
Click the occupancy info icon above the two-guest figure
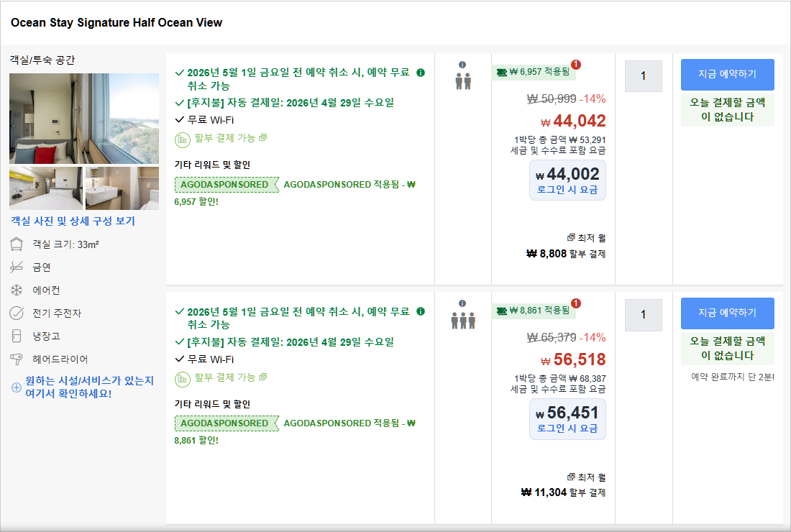tap(462, 65)
